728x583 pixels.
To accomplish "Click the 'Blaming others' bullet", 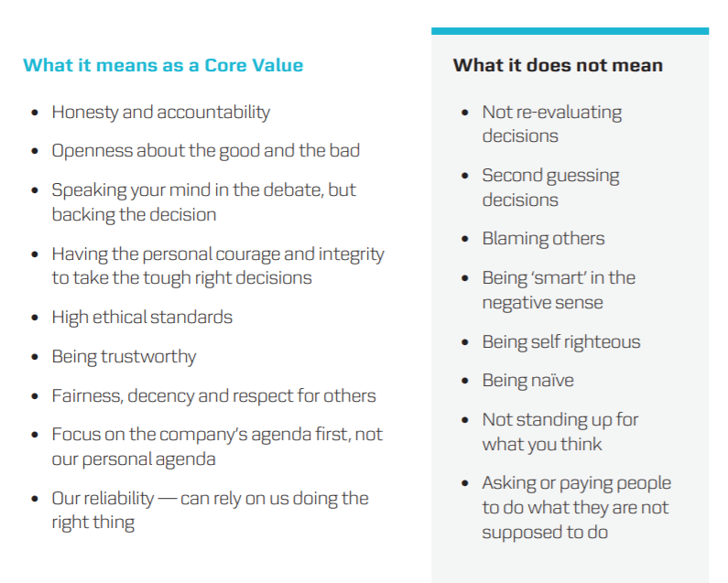I will pos(543,239).
